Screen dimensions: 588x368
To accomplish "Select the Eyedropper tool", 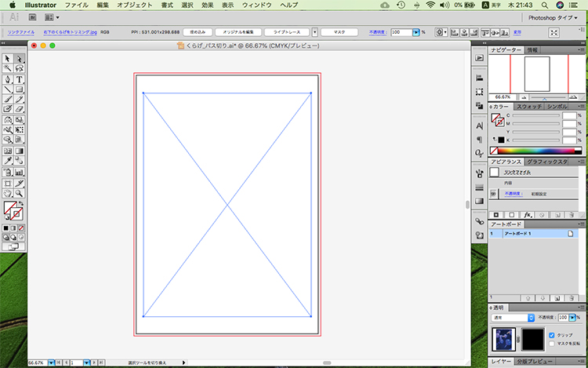I will click(x=7, y=161).
